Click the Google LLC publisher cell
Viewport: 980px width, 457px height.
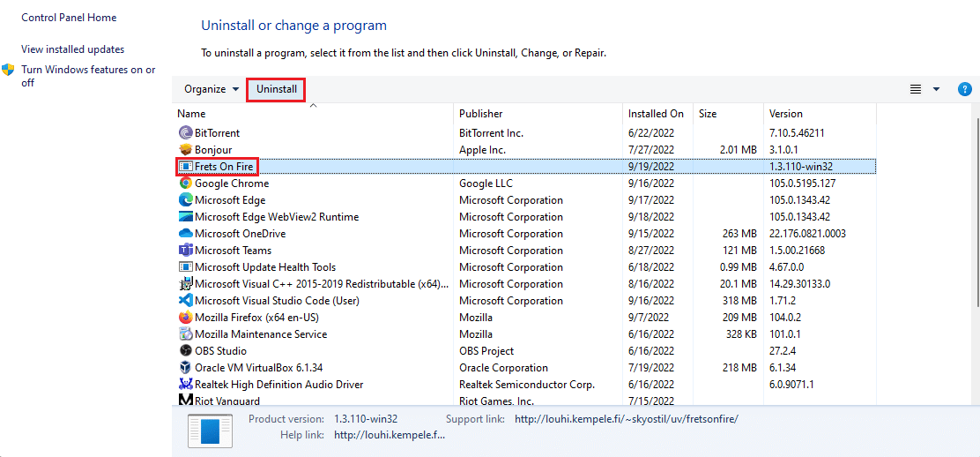[x=486, y=184]
